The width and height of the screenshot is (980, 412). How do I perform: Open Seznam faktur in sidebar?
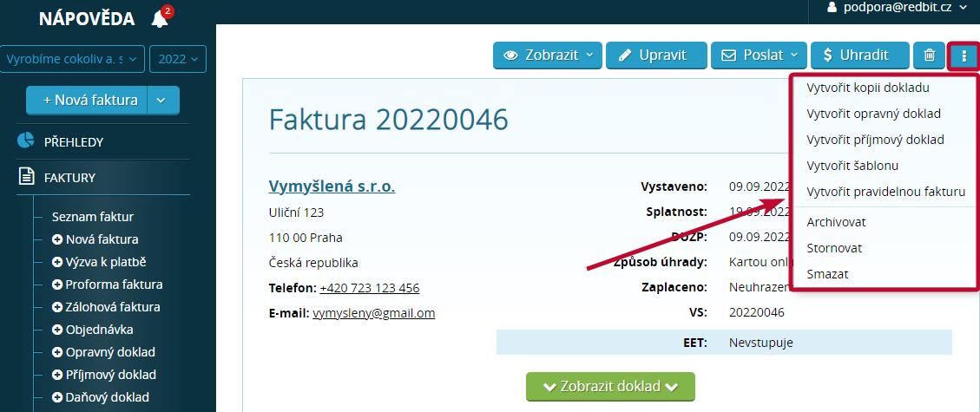click(x=93, y=217)
